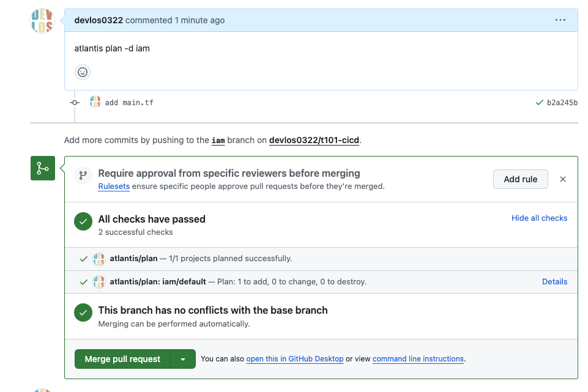588x392 pixels.
Task: Open the Details link for iam/default
Action: pos(554,282)
